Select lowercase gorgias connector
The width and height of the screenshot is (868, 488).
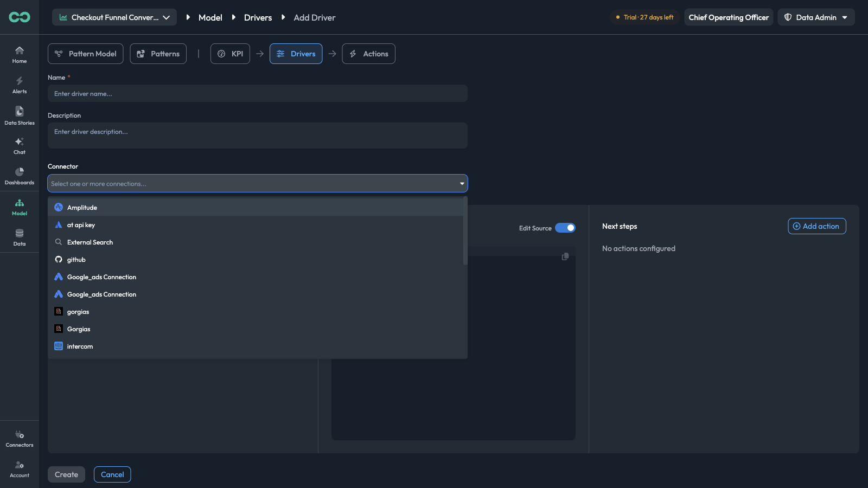(256, 312)
